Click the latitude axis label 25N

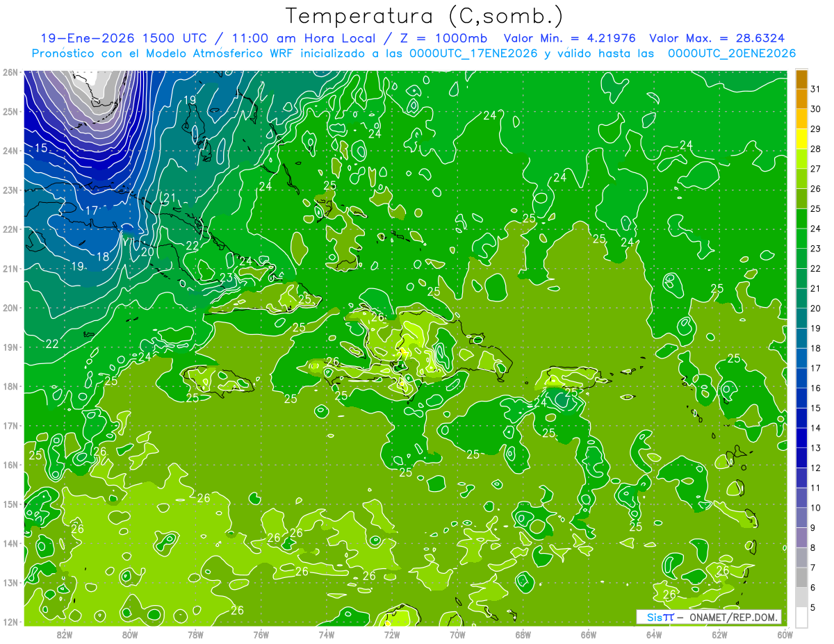[10, 111]
